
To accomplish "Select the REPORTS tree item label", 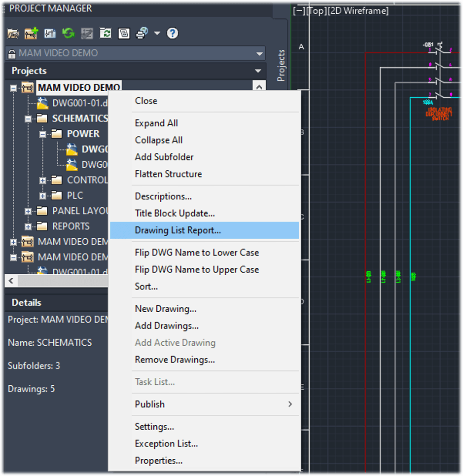I will click(x=71, y=226).
